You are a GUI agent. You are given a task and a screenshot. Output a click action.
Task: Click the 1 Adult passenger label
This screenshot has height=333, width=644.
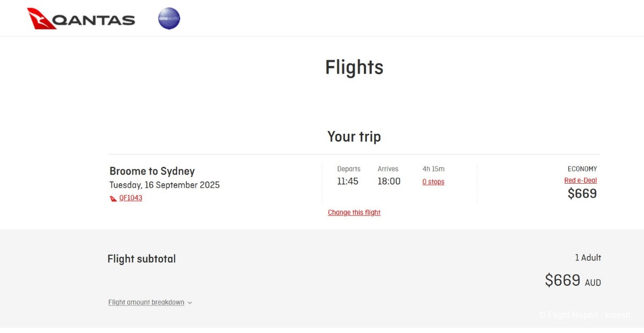pos(588,258)
